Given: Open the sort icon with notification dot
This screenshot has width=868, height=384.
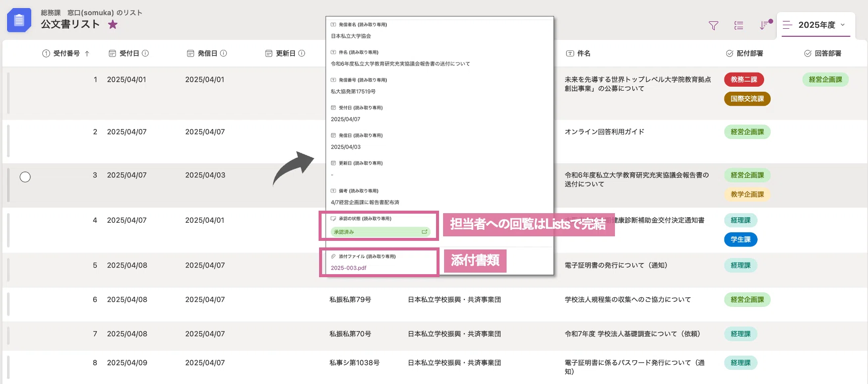Looking at the screenshot, I should click(765, 25).
